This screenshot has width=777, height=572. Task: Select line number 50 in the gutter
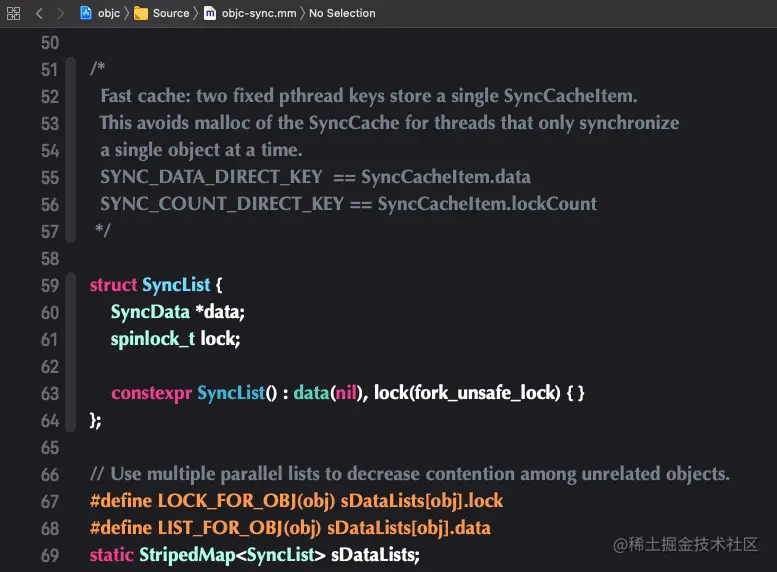(x=50, y=43)
